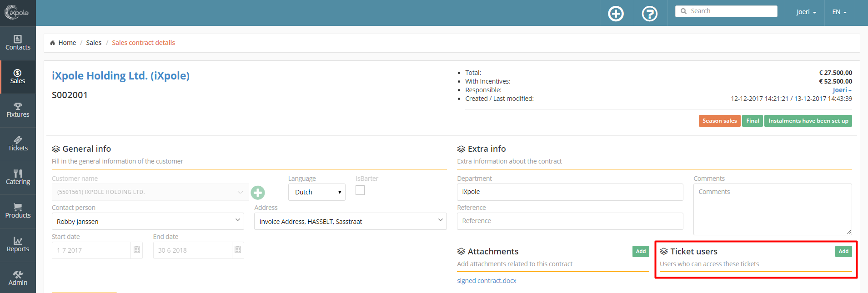Open the Start date calendar picker

click(137, 250)
